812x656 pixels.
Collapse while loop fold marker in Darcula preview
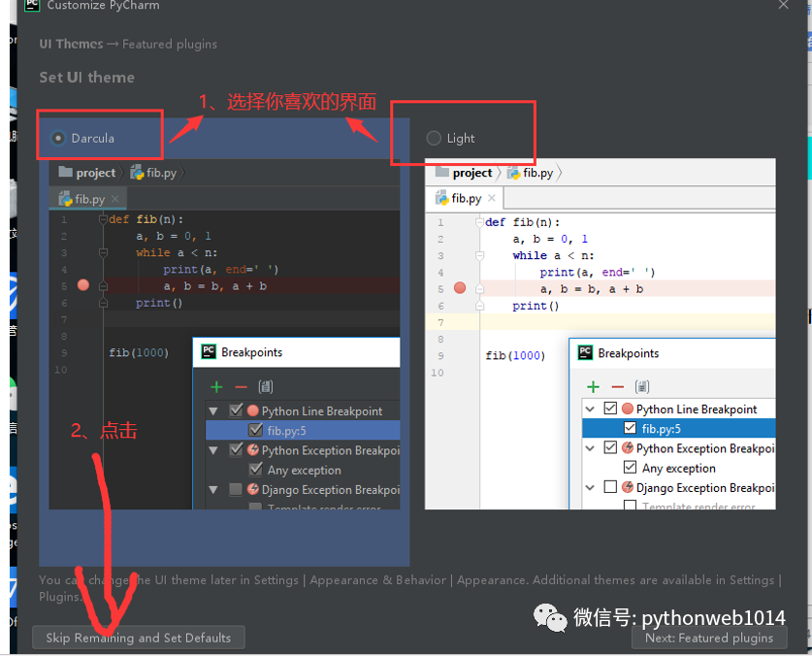click(x=103, y=253)
